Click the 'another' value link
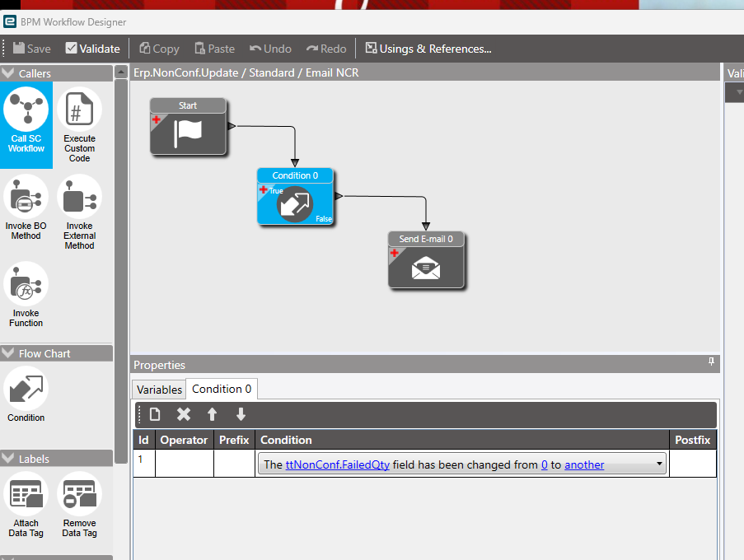Image resolution: width=744 pixels, height=560 pixels. coord(584,464)
